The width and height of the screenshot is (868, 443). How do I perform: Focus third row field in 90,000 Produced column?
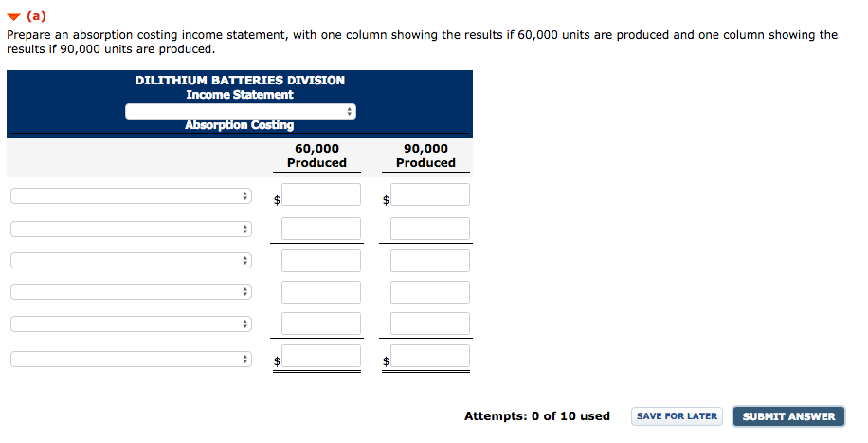pos(430,261)
